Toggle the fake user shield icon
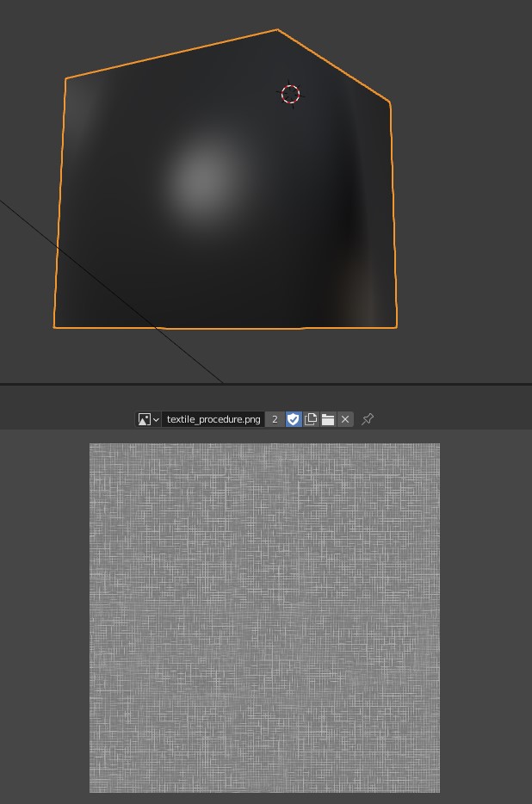This screenshot has width=532, height=804. coord(294,419)
